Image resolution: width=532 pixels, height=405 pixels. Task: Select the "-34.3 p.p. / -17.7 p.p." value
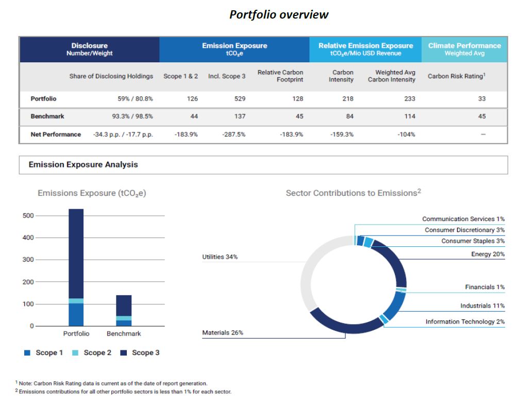123,134
